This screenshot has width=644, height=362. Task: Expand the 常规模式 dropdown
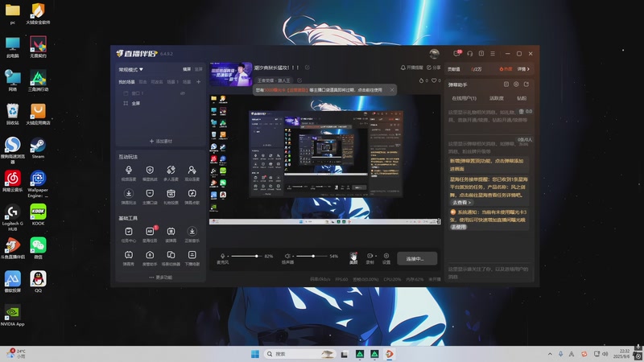point(131,69)
